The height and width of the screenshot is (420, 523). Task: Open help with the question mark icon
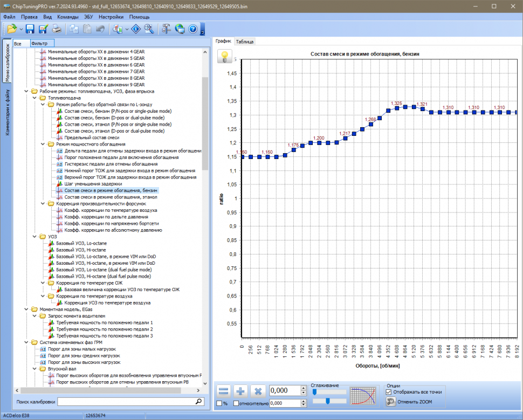(193, 29)
